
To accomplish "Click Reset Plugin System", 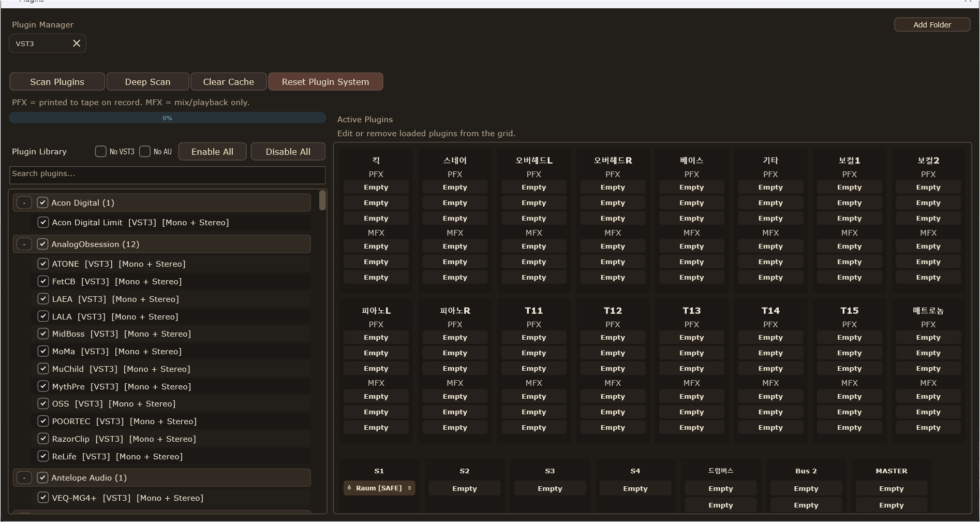I will tap(325, 82).
